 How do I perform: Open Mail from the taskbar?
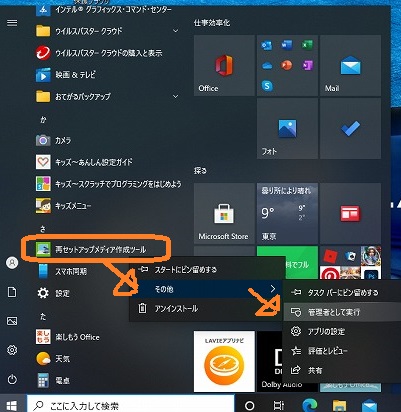coord(369,405)
